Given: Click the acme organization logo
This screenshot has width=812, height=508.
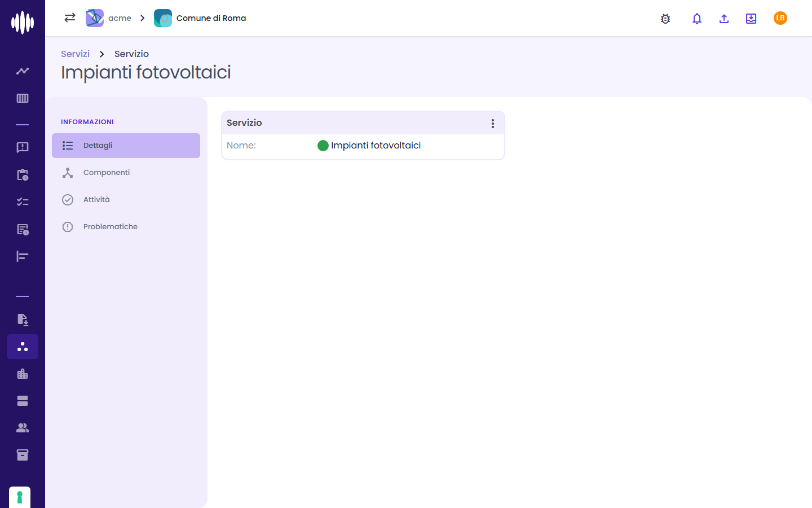Looking at the screenshot, I should point(95,18).
